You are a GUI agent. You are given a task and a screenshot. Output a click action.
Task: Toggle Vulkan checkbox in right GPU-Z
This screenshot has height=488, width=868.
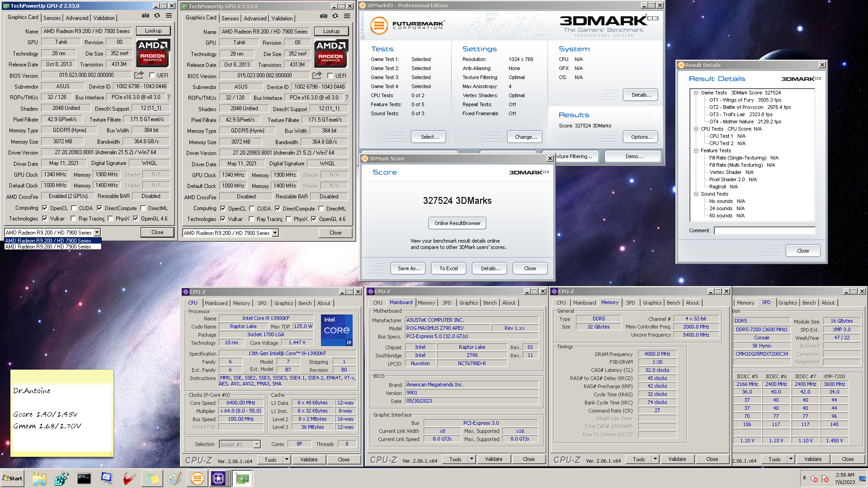tap(223, 219)
